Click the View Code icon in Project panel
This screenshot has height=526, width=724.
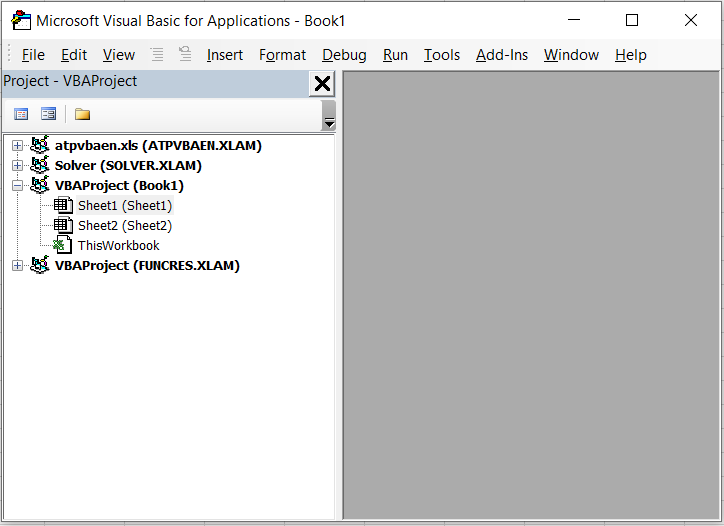pyautogui.click(x=21, y=114)
